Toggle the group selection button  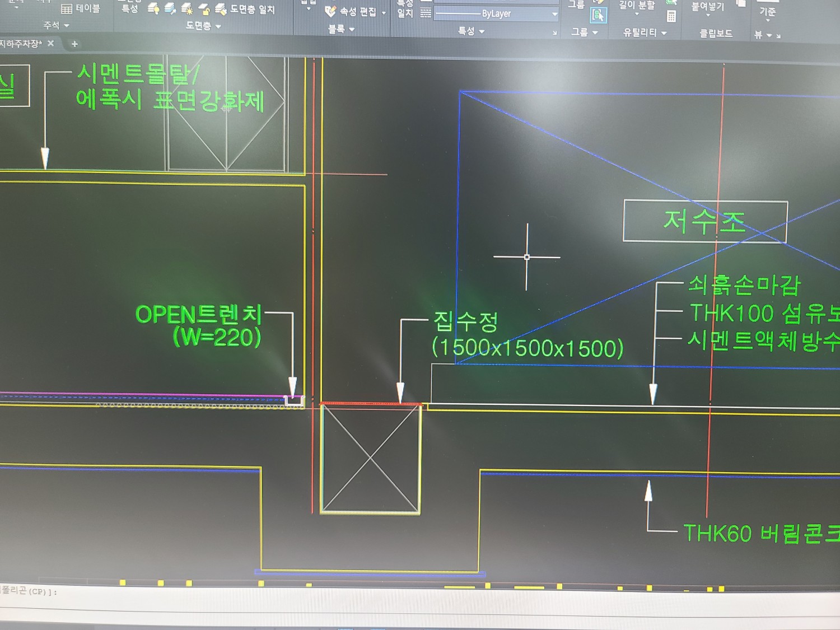(x=599, y=16)
